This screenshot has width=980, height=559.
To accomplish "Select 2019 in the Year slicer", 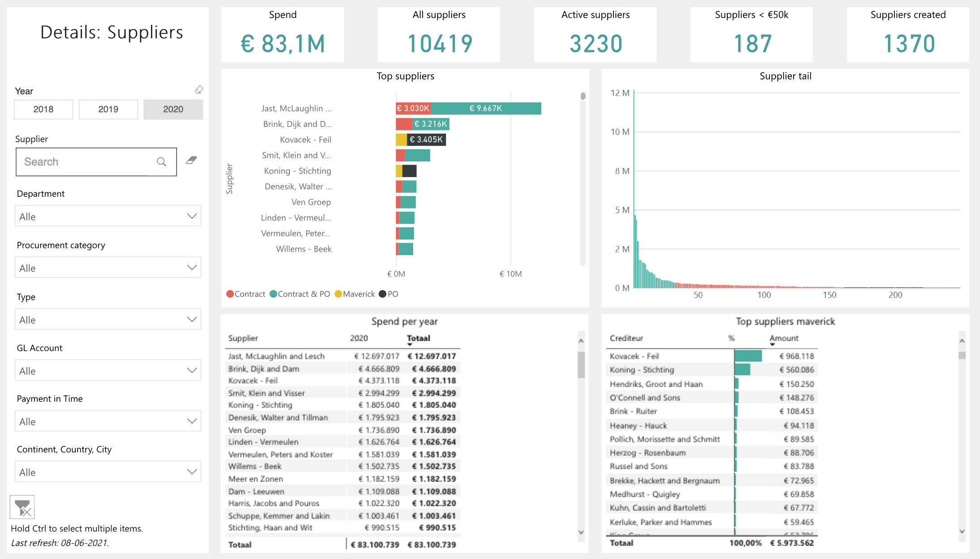I will 108,109.
